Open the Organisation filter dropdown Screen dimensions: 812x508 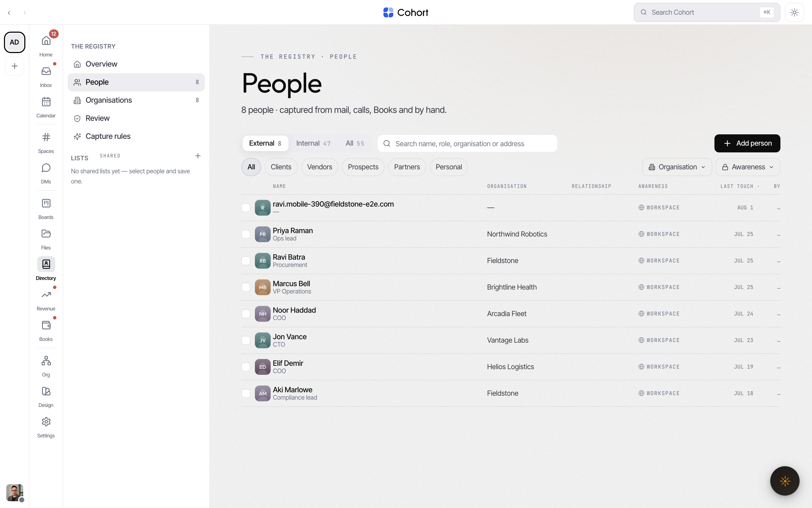677,167
